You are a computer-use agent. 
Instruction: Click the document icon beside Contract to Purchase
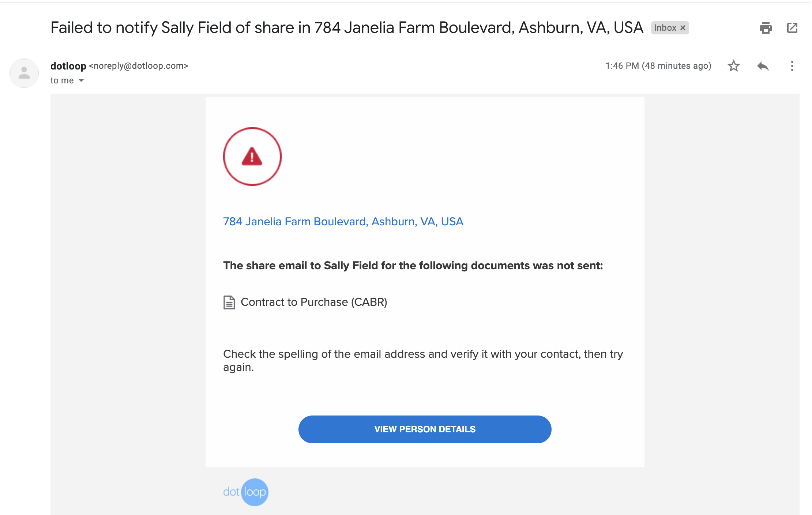click(x=229, y=302)
